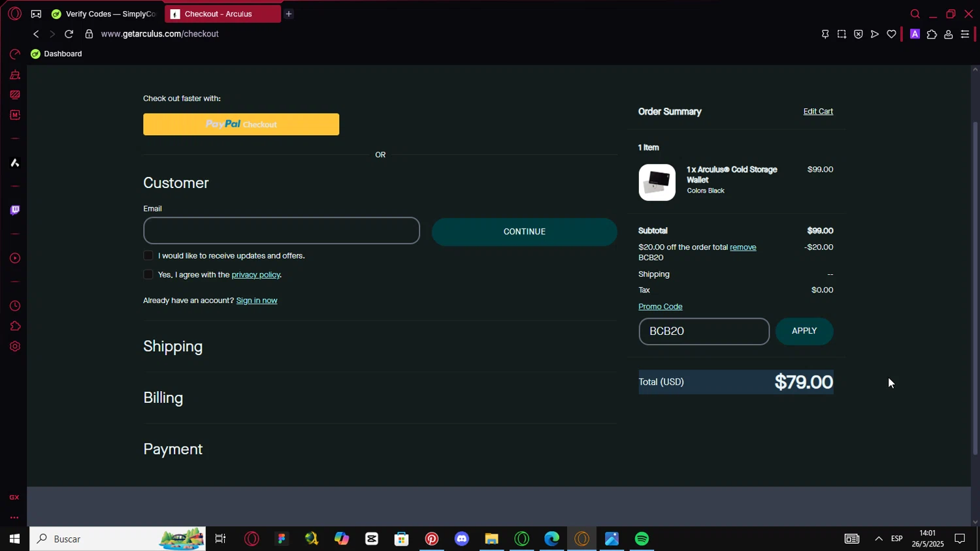
Task: Open the history clock in the sidebar
Action: tap(14, 306)
